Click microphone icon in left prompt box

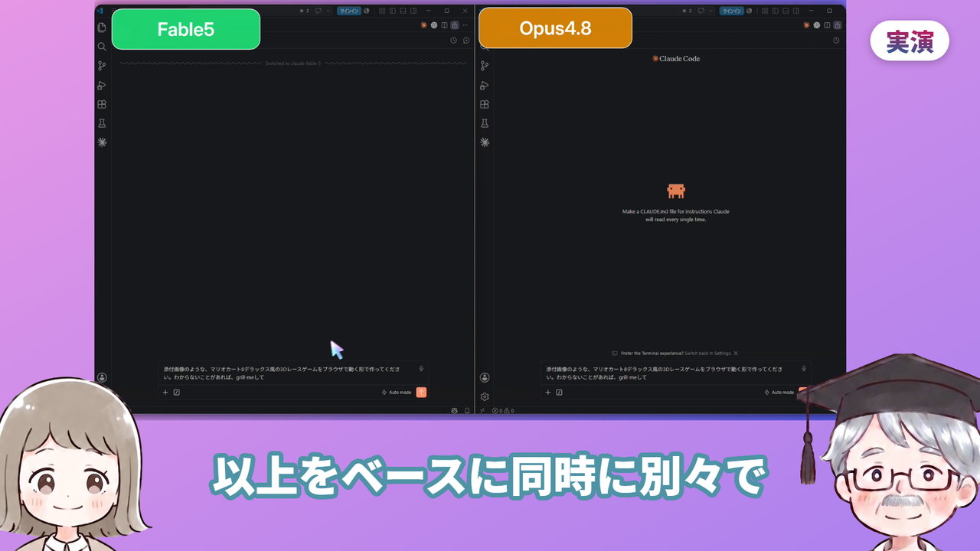(421, 369)
